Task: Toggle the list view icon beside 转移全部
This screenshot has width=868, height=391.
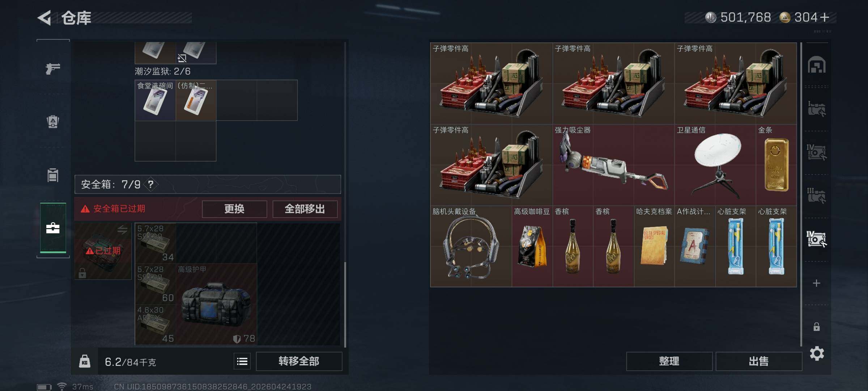Action: (x=242, y=361)
